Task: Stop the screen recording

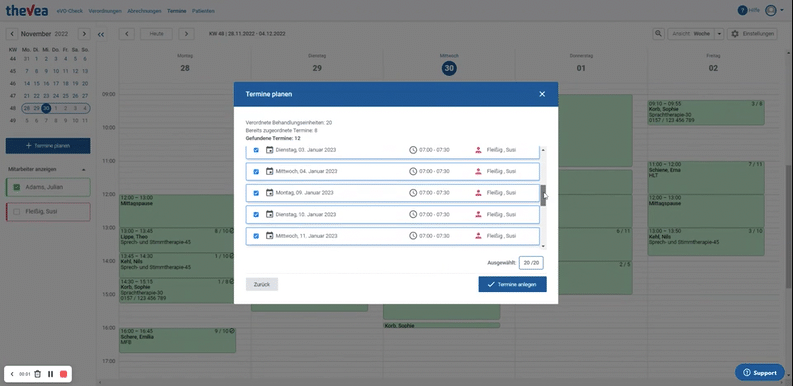Action: pos(63,374)
